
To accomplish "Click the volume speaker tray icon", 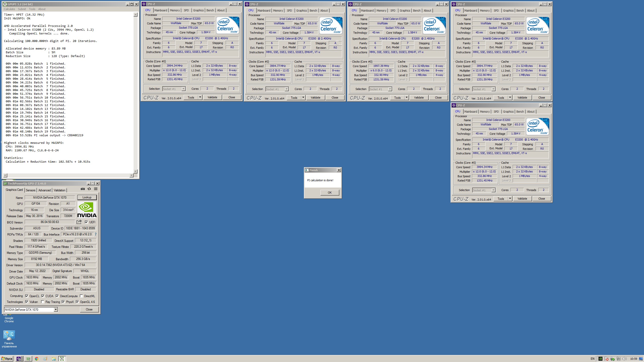I will pos(624,359).
